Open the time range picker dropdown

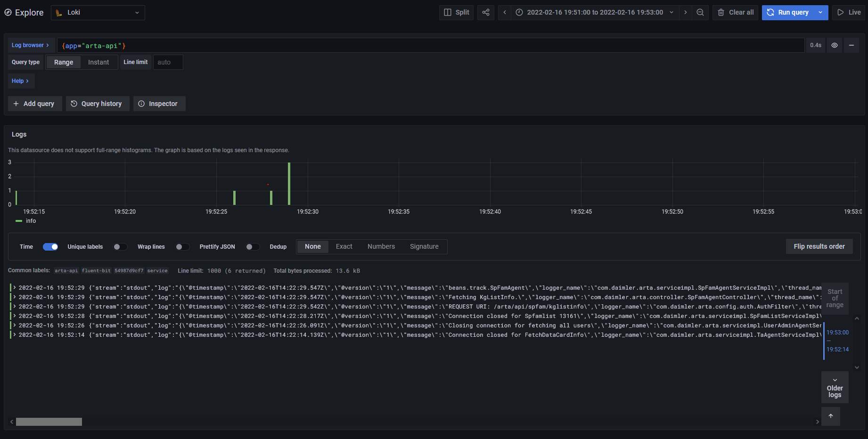point(595,12)
